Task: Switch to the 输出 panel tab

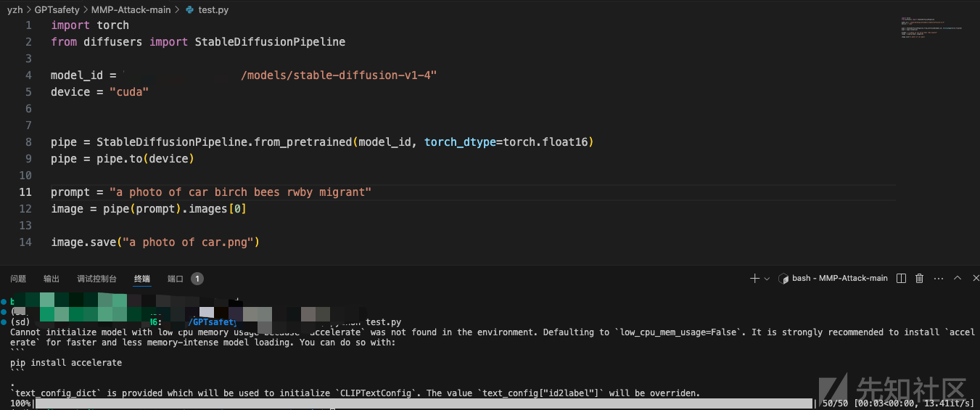Action: pyautogui.click(x=52, y=279)
